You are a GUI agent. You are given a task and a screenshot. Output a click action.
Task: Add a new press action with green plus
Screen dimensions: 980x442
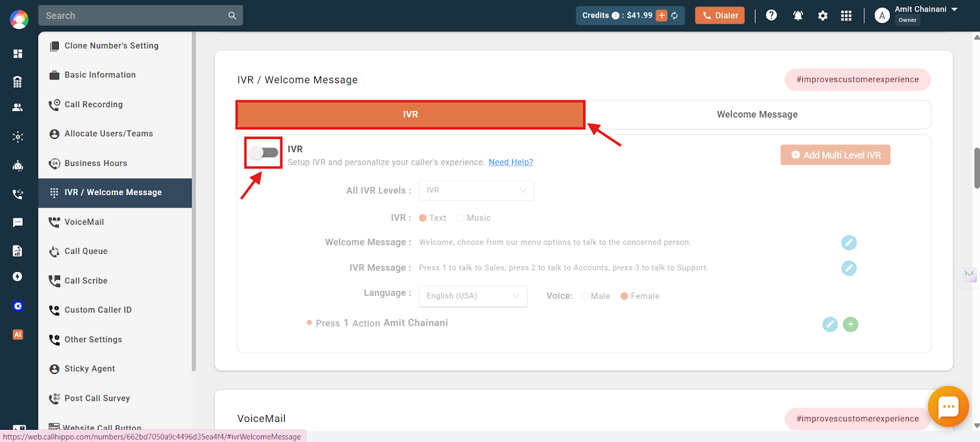[851, 324]
